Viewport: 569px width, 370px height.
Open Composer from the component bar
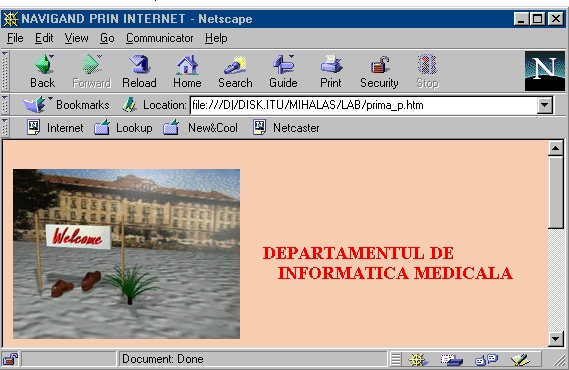click(520, 359)
